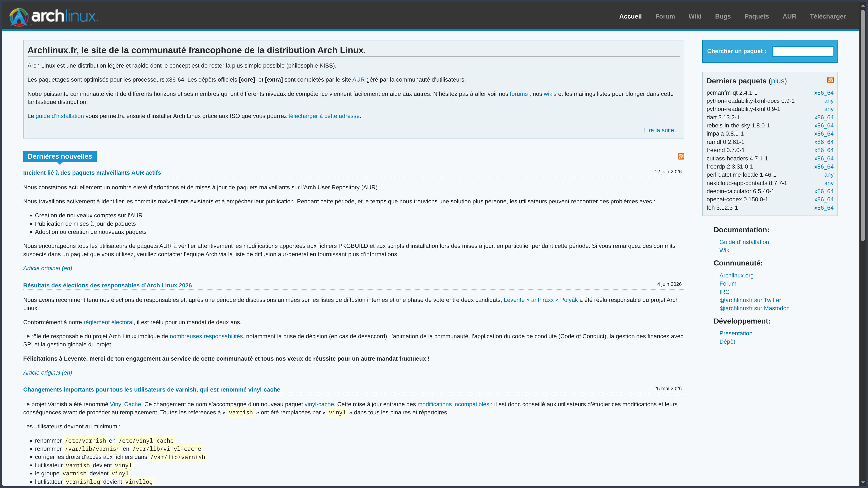Open x86_64 link for pcmanfm-qt 2.4.1-1

pos(823,93)
